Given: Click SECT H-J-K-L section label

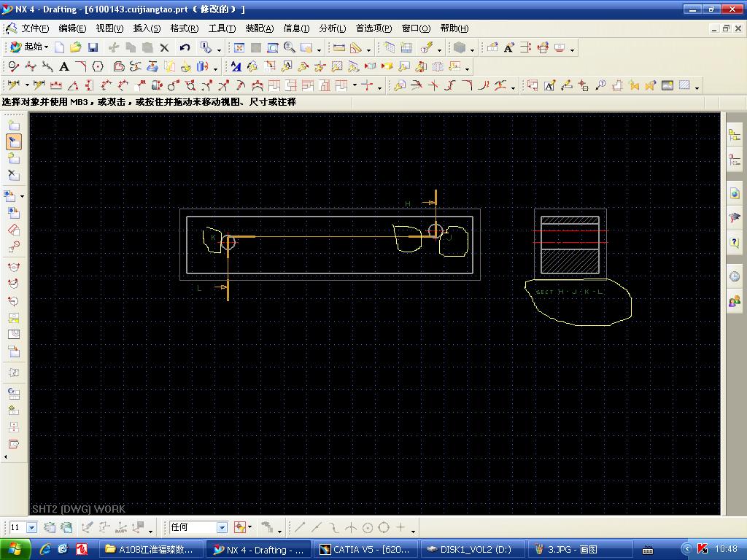Looking at the screenshot, I should pyautogui.click(x=569, y=292).
